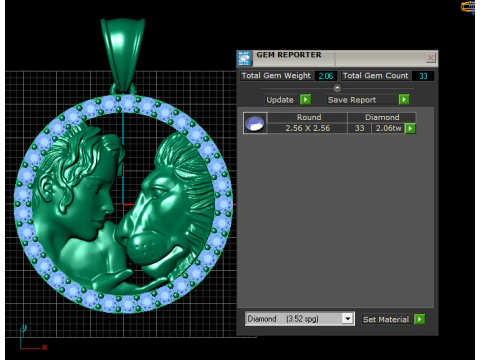
Task: Select the gem count cell showing 33
Action: point(359,128)
